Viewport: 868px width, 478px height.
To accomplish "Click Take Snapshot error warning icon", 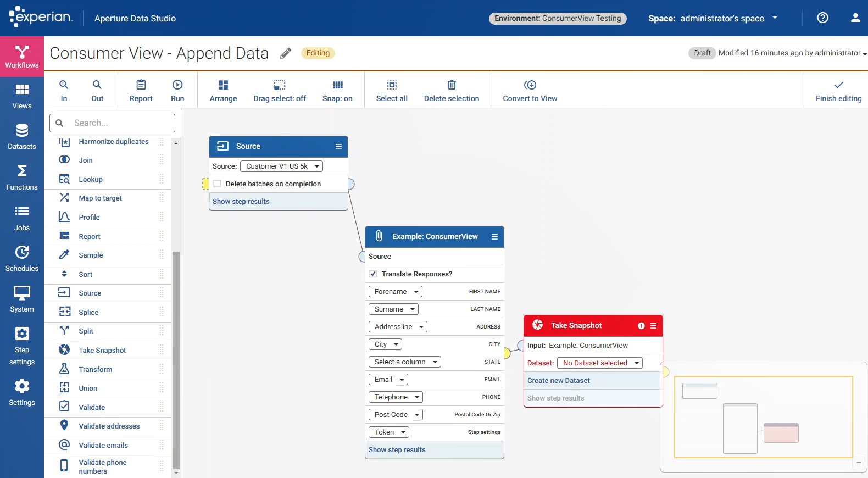I will coord(641,326).
